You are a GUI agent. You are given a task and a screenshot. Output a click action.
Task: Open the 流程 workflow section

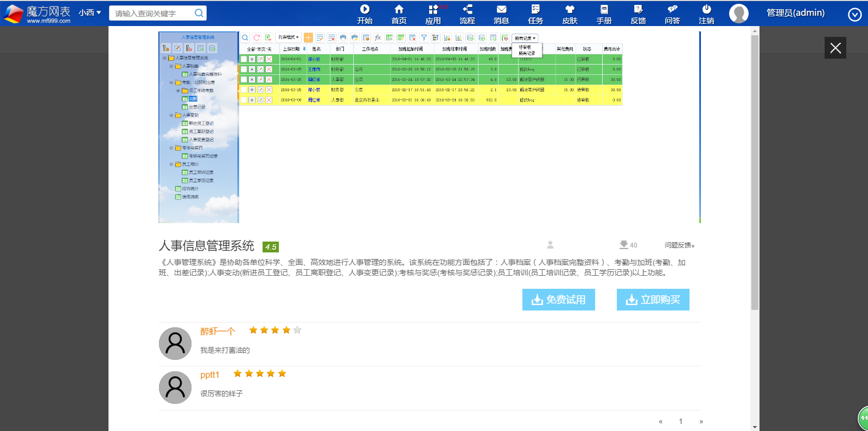point(467,14)
